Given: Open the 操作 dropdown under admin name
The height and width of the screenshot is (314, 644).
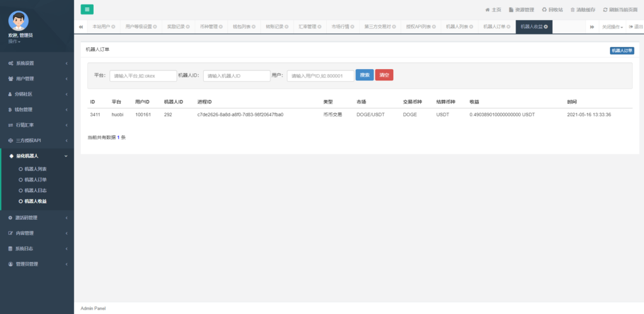Looking at the screenshot, I should click(x=14, y=41).
